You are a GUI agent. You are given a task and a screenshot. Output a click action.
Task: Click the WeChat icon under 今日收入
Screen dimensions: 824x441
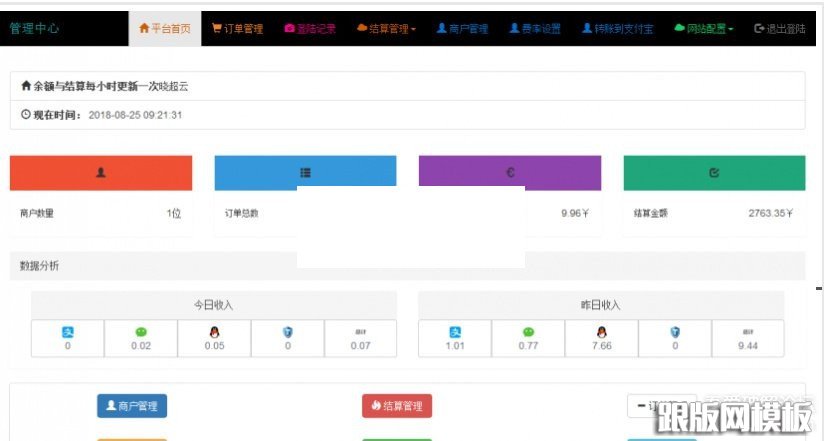point(141,332)
